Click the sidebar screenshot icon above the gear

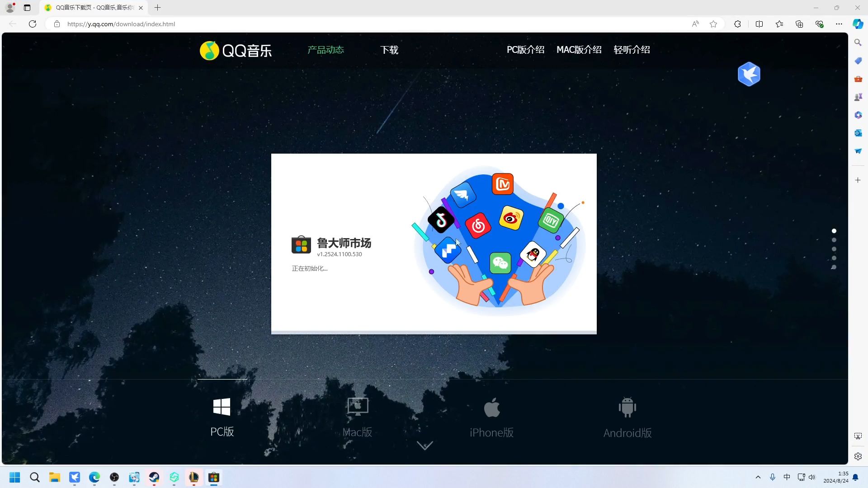click(x=858, y=436)
